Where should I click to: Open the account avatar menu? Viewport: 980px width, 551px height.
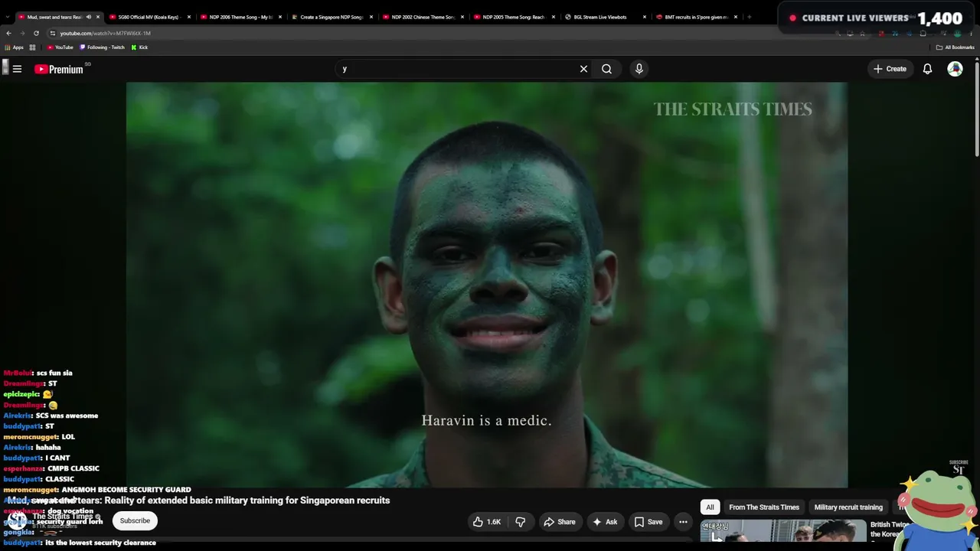955,69
